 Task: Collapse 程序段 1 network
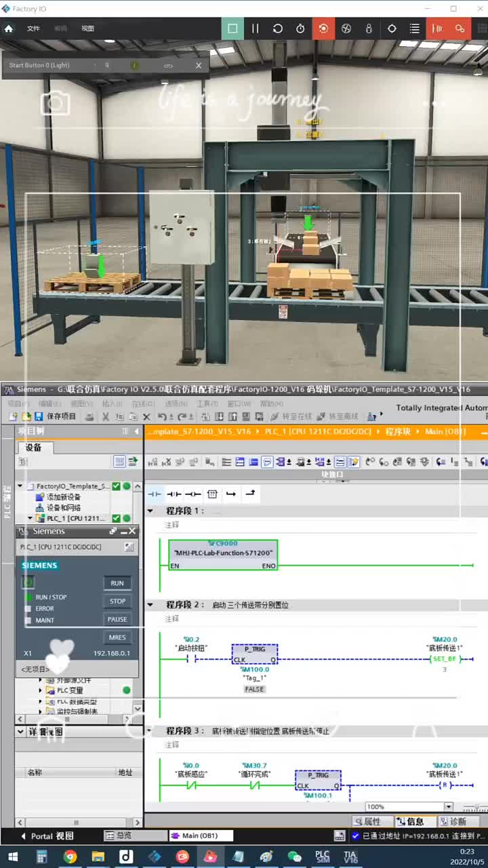coord(150,511)
